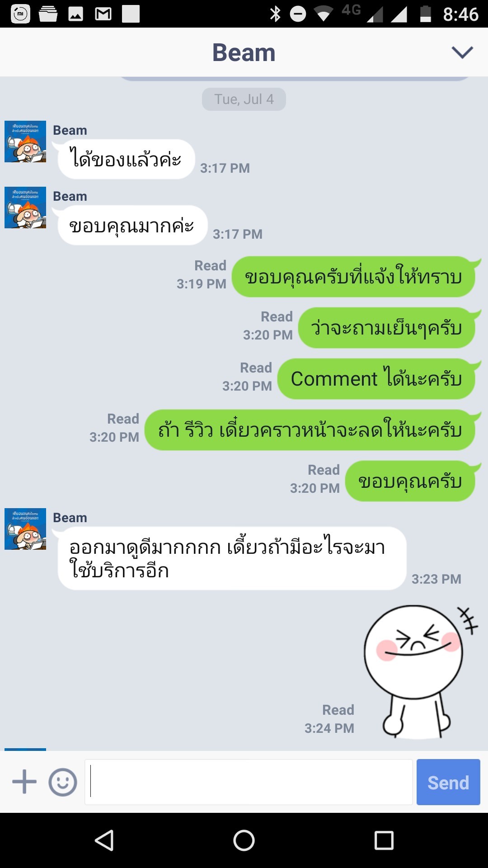
Task: Tap the Gmail notification icon in status bar
Action: (x=103, y=14)
